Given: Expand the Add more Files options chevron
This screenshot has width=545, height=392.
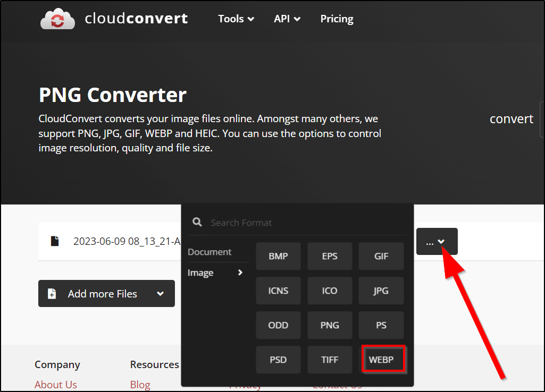Looking at the screenshot, I should pos(160,293).
